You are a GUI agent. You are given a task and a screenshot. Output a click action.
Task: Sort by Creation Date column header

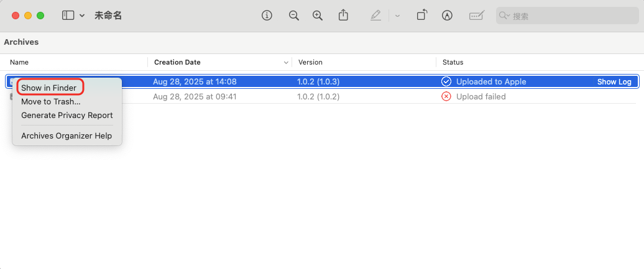tap(177, 62)
